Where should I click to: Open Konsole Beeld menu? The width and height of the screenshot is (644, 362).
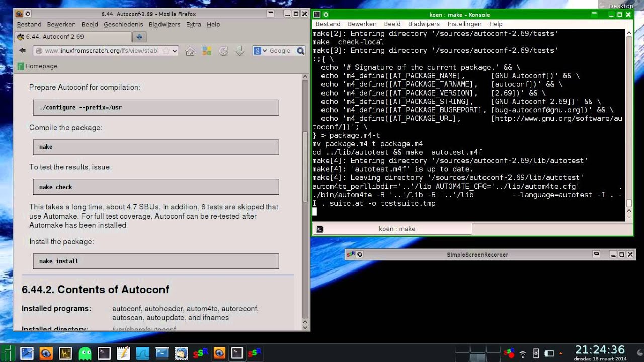tap(392, 24)
